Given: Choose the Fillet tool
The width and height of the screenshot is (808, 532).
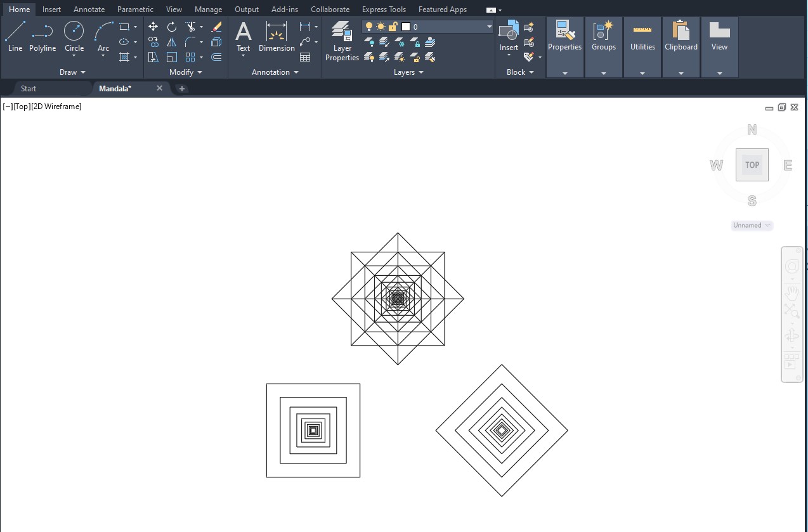Looking at the screenshot, I should point(190,42).
